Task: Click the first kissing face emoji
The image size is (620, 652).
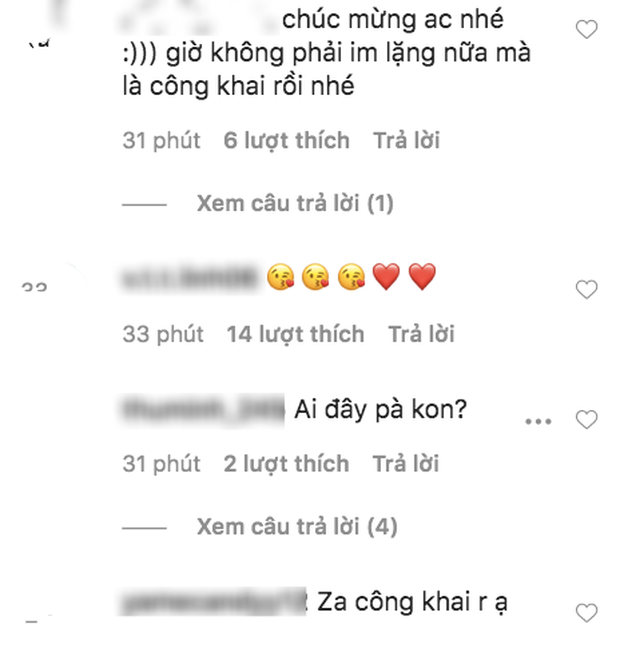Action: pos(280,277)
